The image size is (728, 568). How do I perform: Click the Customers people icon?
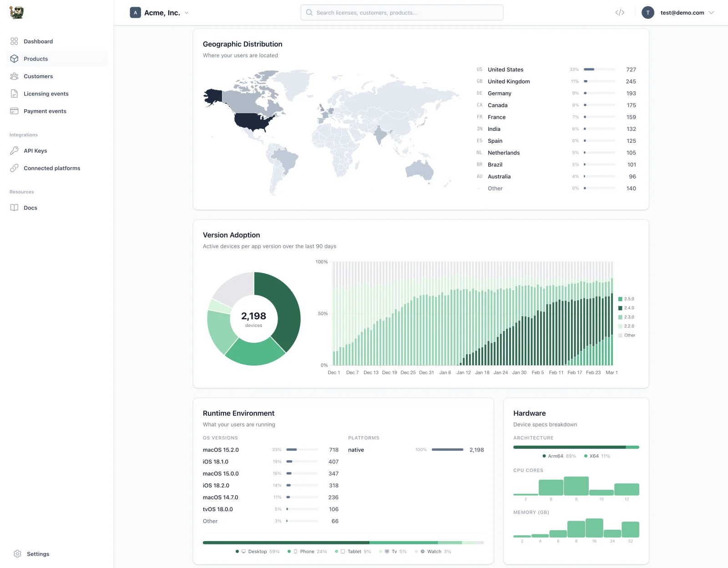(x=14, y=76)
